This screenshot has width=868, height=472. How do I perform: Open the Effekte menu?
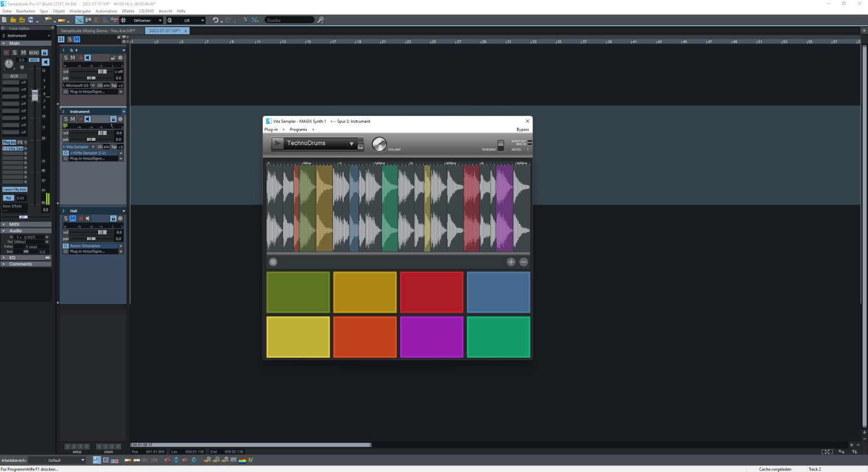click(128, 11)
